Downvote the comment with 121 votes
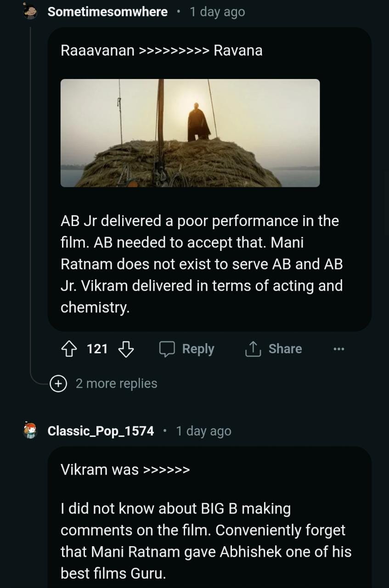Viewport: 389px width, 588px height. 126,349
